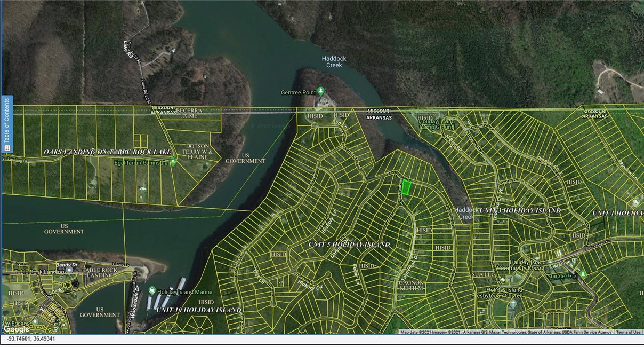Click the UNIT 5 HOLIDAY ISLAND label
The height and width of the screenshot is (347, 644).
pos(349,244)
